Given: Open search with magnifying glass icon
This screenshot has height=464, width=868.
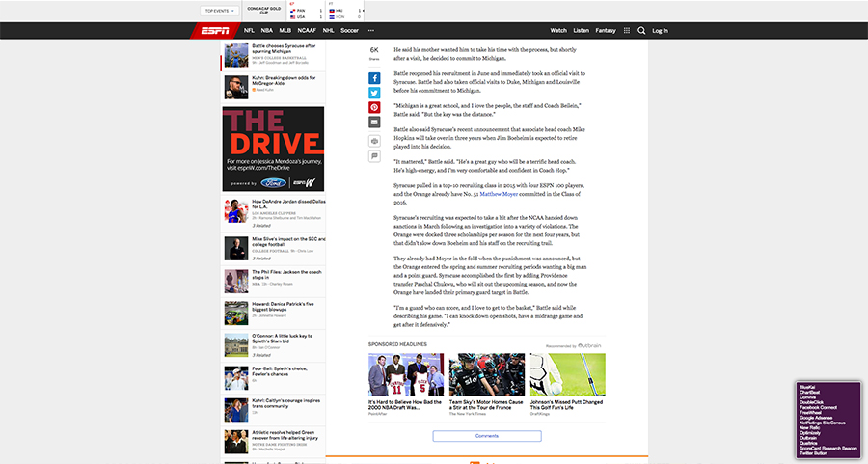Looking at the screenshot, I should pos(641,31).
